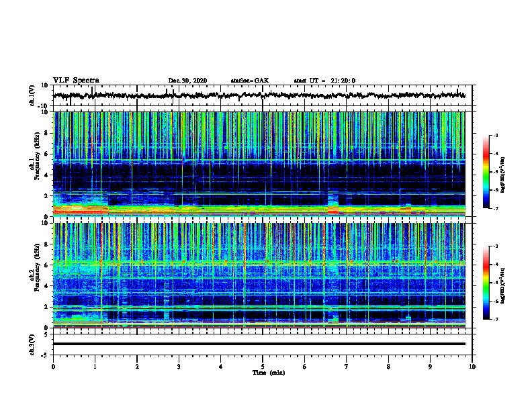
Task: Click the "start UT = 21:20:0" text
Action: tap(324, 81)
